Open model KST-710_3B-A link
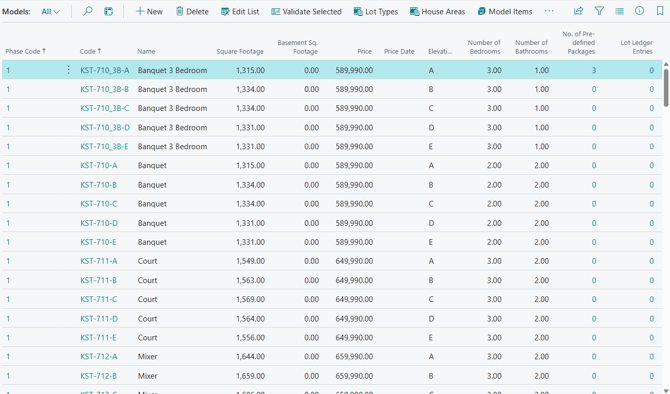Image resolution: width=670 pixels, height=394 pixels. pos(105,71)
